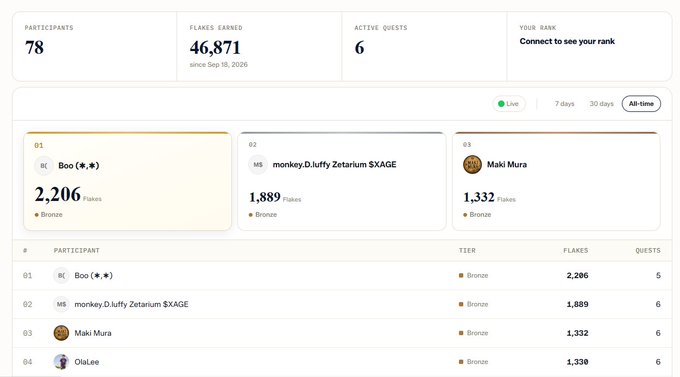680x377 pixels.
Task: Click the PARTICIPANT column header
Action: click(76, 250)
